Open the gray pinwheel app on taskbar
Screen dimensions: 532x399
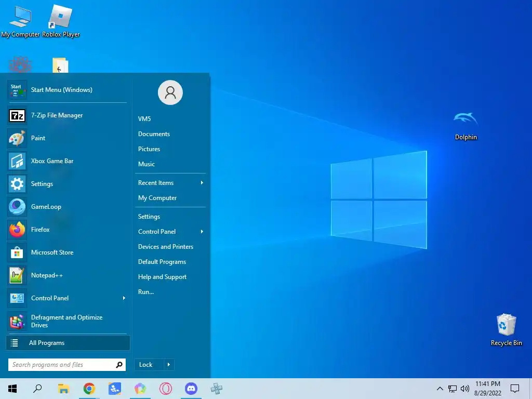tap(217, 389)
